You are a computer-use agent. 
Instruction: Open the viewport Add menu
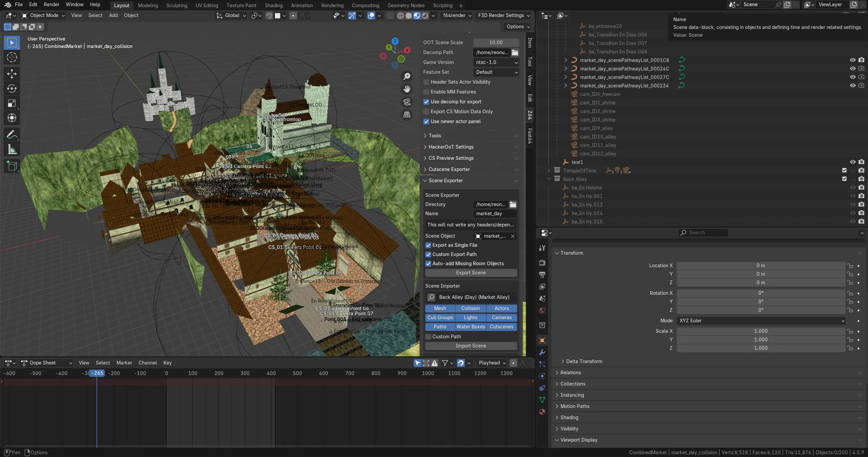pos(113,16)
